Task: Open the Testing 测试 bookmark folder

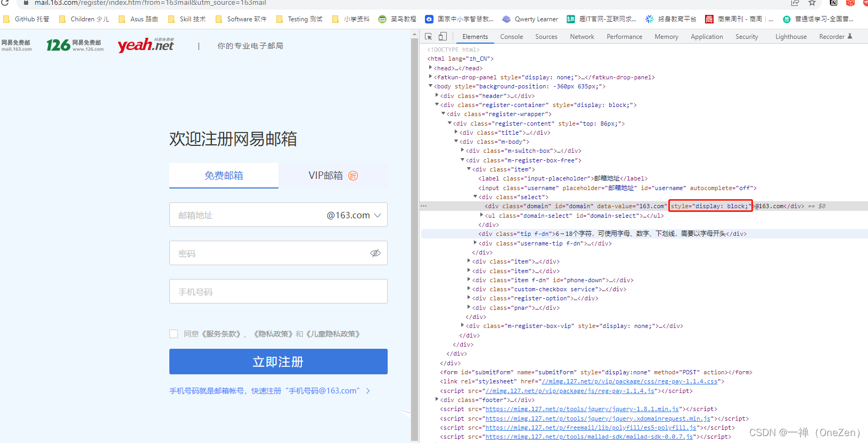Action: tap(299, 19)
